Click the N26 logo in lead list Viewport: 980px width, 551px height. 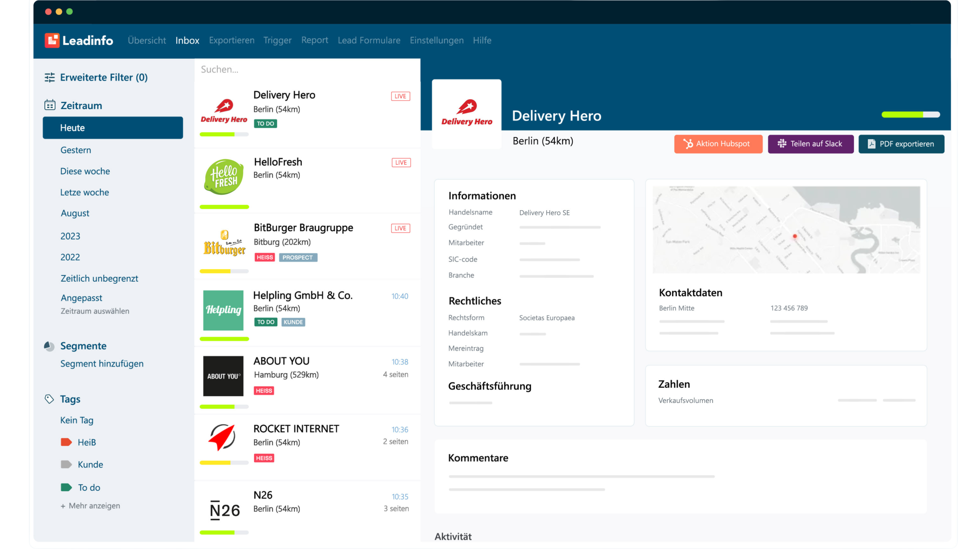pyautogui.click(x=225, y=510)
